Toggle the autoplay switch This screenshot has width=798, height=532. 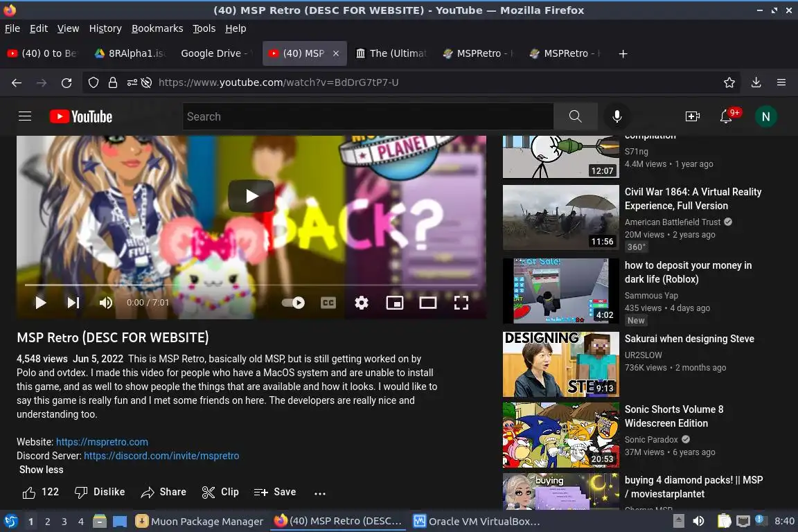(x=293, y=303)
